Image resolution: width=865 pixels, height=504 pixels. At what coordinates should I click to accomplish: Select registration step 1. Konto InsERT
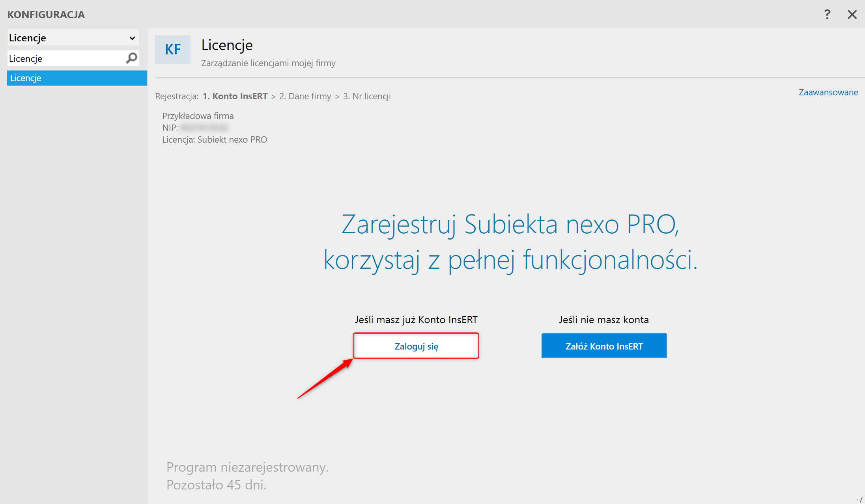click(235, 96)
